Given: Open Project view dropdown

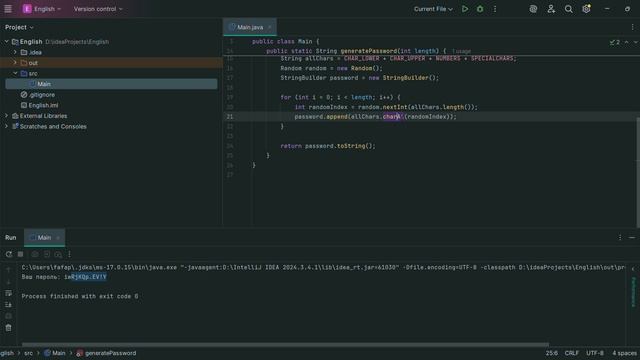Looking at the screenshot, I should point(19,27).
